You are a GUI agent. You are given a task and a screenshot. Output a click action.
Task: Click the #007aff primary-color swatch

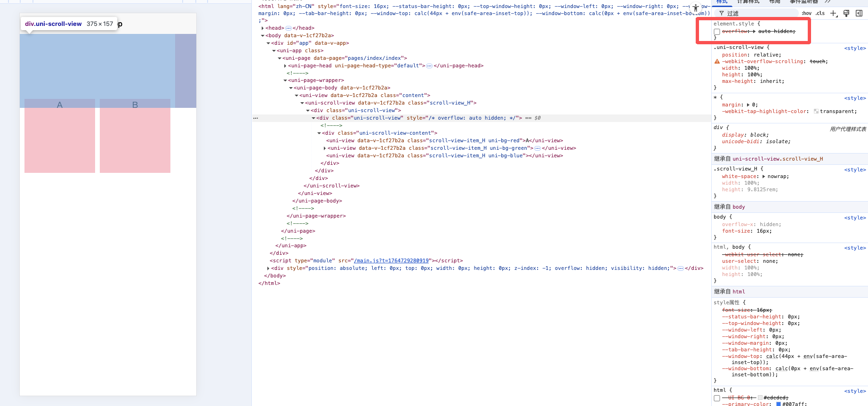click(779, 404)
